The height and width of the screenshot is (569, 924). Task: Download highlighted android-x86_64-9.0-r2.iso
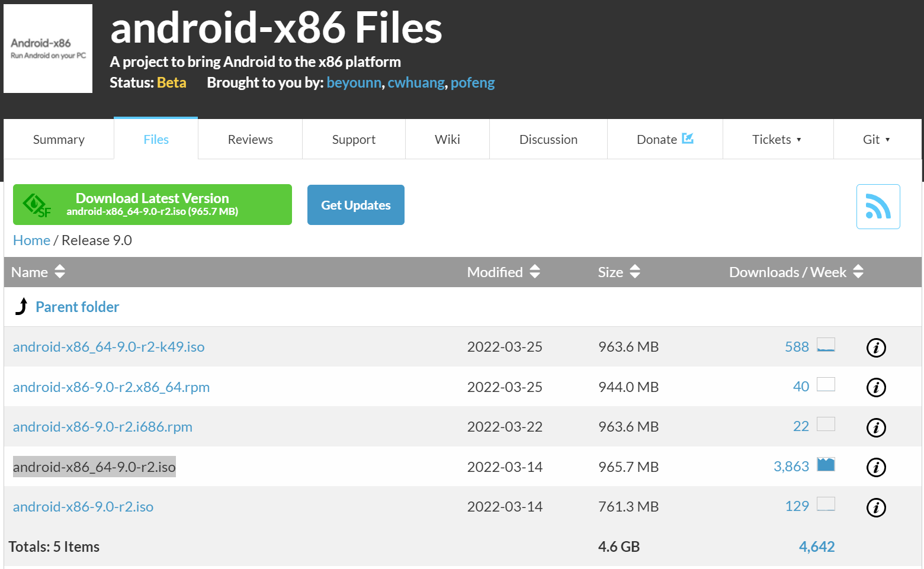pyautogui.click(x=94, y=467)
